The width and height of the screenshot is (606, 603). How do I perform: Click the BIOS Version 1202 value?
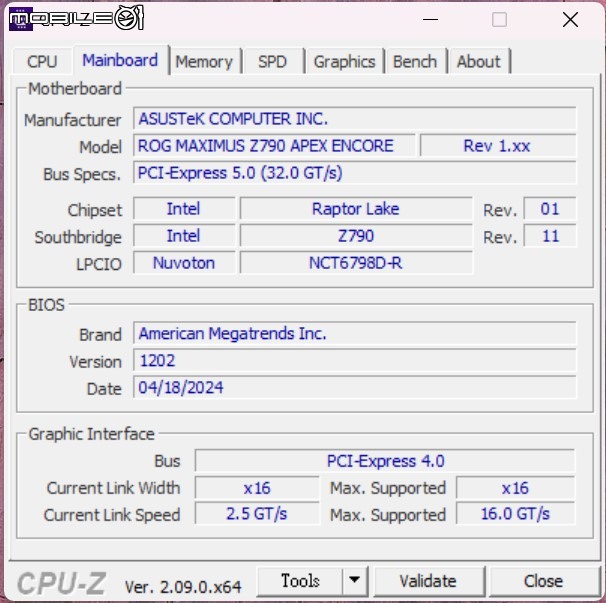[354, 360]
